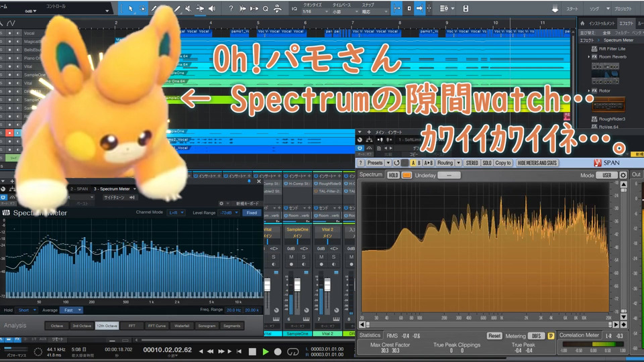Click return to zero transport icon
The height and width of the screenshot is (362, 644).
tap(239, 351)
